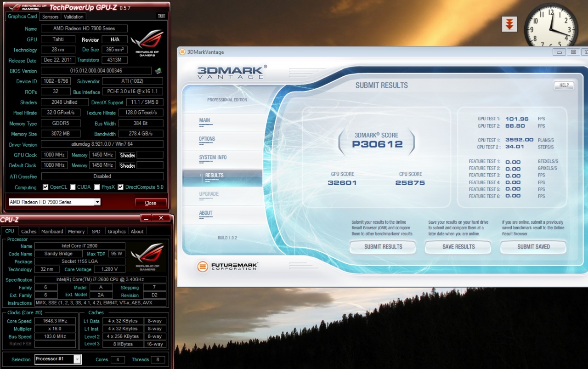
Task: Click the ROG logo in the GPU-Z window
Action: pos(147,43)
